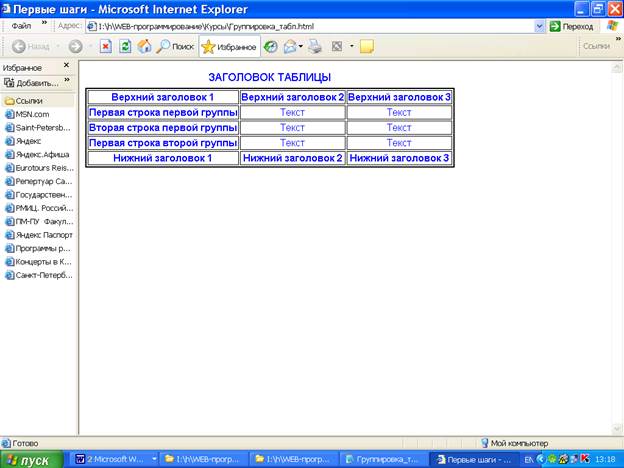Viewport: 624px width, 468px height.
Task: Expand hidden menu items chevron near Файл
Action: click(x=44, y=23)
